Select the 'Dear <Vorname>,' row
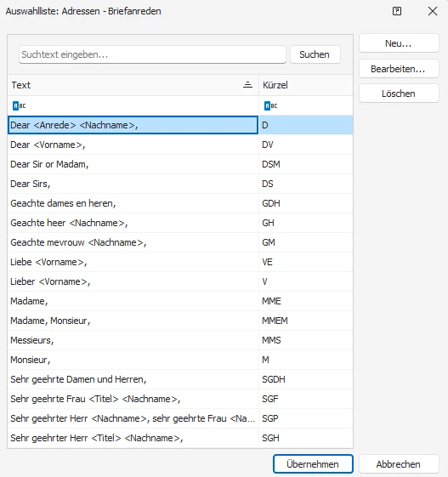Screen dimensions: 448x477 (180, 145)
